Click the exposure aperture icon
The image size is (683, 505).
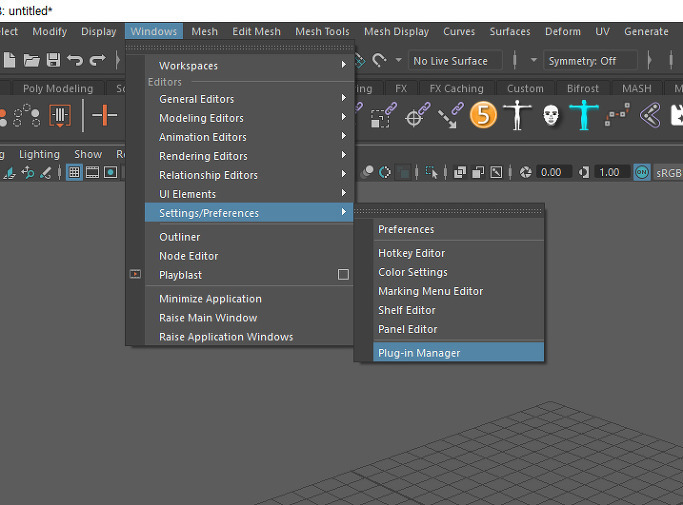pos(526,173)
